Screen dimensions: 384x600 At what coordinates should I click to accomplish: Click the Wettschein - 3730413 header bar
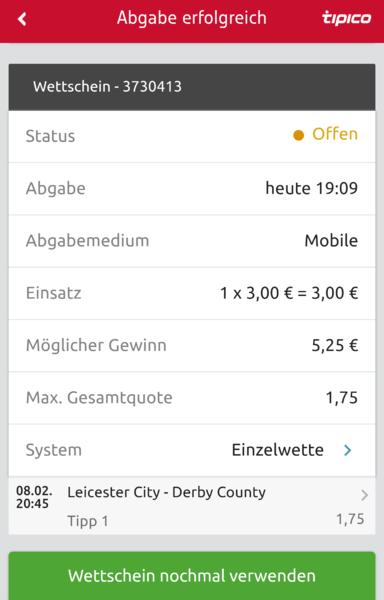(192, 87)
